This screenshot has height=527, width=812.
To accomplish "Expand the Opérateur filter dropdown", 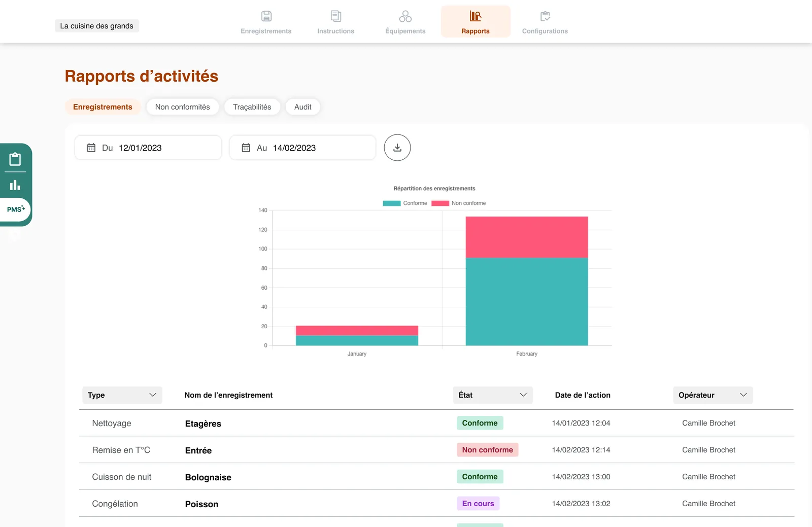I will pos(713,395).
